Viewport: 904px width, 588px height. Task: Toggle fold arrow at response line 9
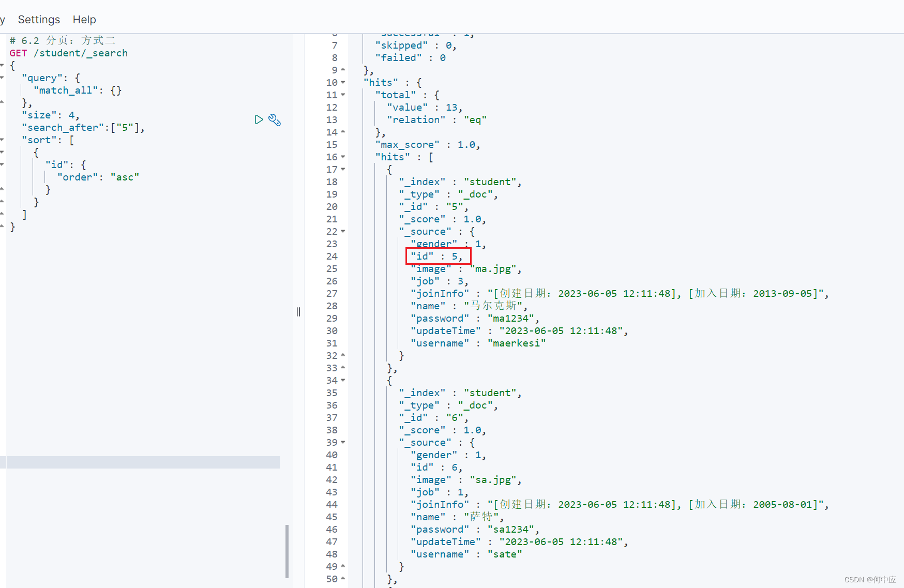point(343,70)
